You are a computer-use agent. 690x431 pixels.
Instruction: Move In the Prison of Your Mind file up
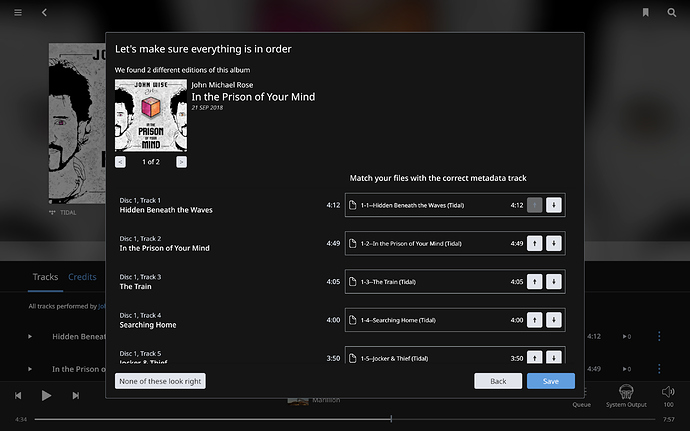(x=534, y=243)
